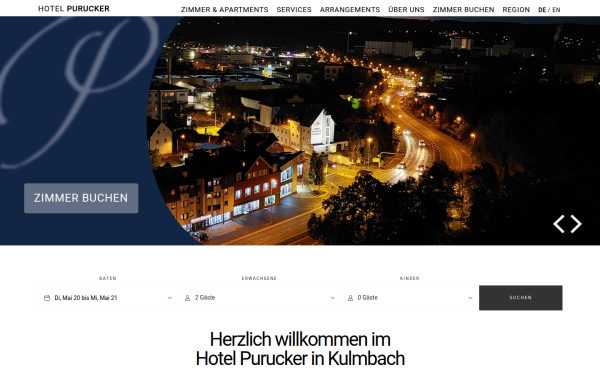Open the Erwachsene 2 Gäste dropdown
600x375 pixels.
[259, 298]
